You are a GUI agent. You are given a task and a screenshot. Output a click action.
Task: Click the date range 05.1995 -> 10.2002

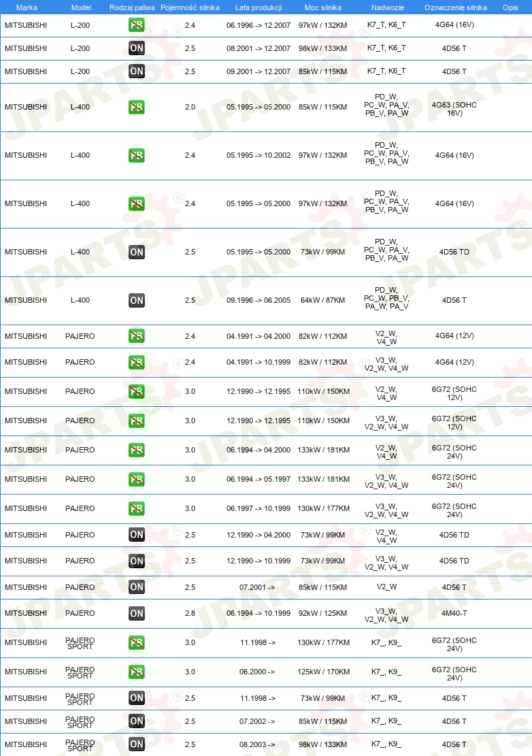point(259,155)
